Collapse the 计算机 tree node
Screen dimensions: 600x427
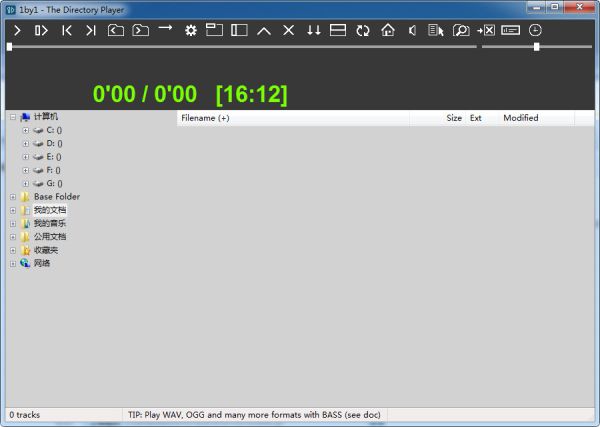13,117
